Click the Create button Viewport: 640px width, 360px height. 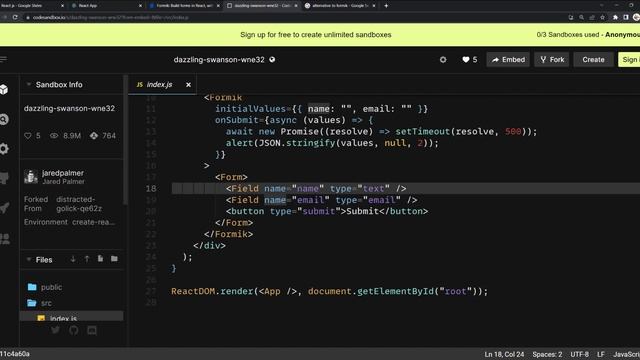[593, 60]
